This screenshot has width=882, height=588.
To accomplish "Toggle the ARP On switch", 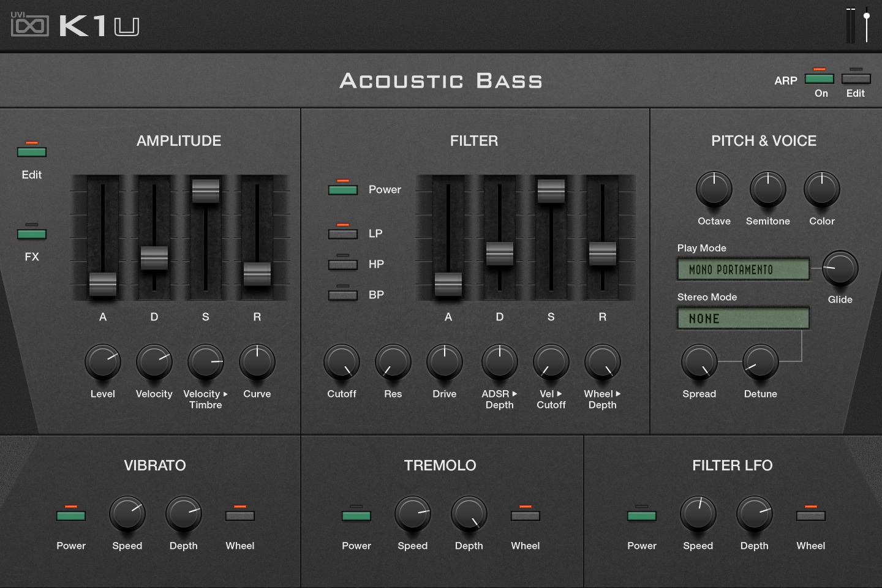I will (820, 78).
